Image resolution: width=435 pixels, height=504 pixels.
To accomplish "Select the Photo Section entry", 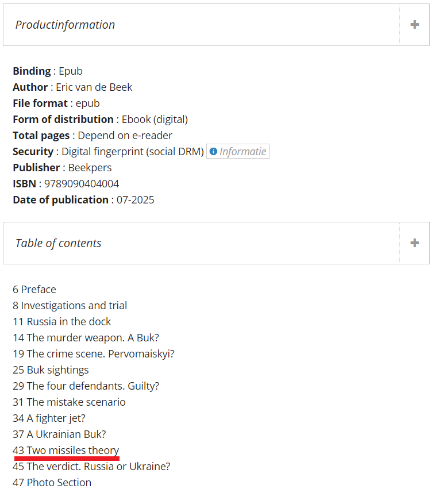I will click(x=52, y=483).
